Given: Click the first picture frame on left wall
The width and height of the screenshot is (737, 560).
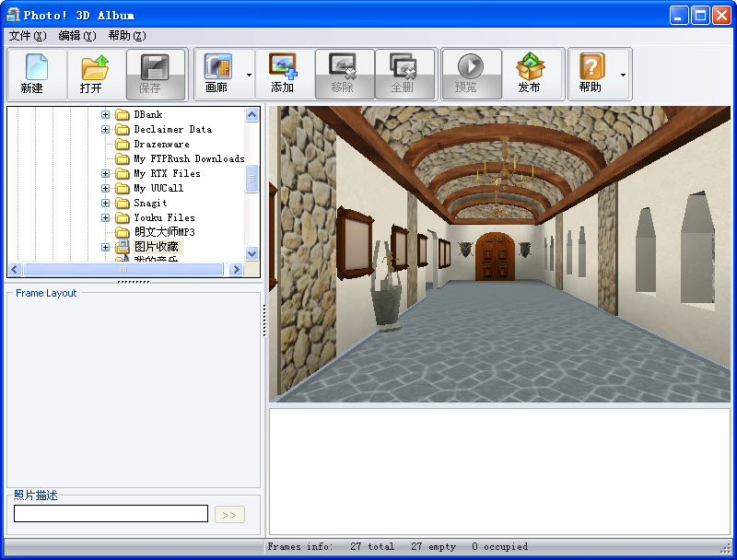Looking at the screenshot, I should tap(355, 243).
